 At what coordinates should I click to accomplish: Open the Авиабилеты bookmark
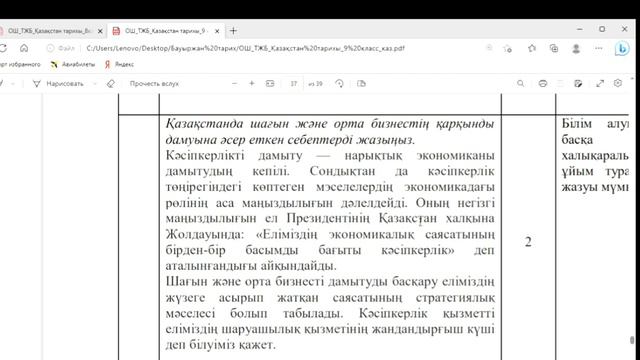click(x=73, y=64)
